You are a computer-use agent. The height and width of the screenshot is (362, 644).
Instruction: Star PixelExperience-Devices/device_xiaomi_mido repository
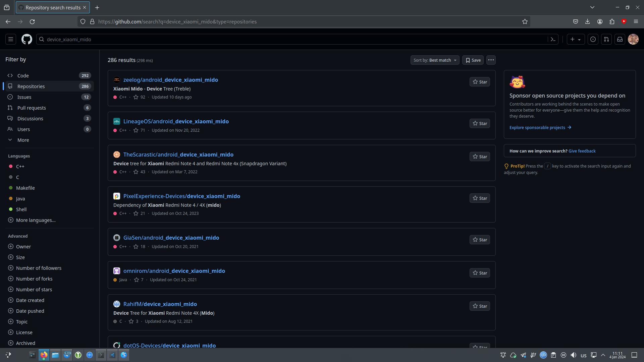coord(480,198)
